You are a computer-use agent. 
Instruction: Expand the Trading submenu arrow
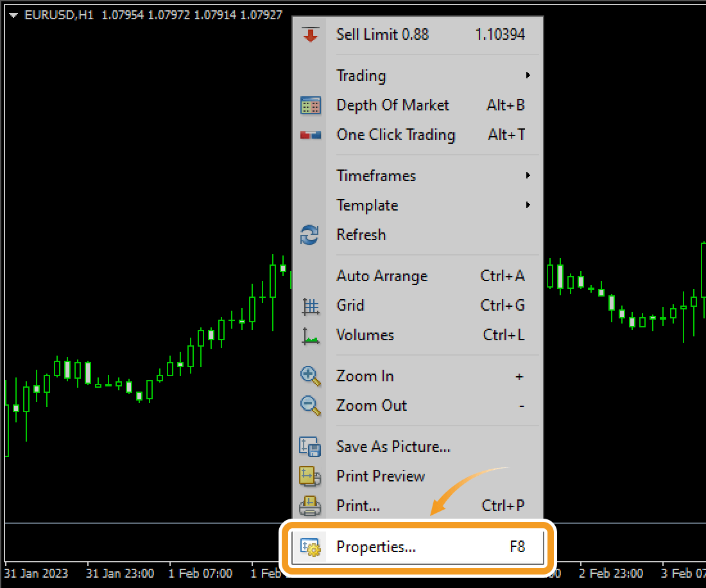point(528,75)
